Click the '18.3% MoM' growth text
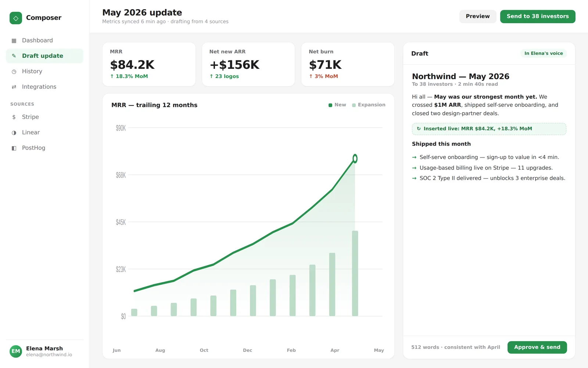 (129, 76)
